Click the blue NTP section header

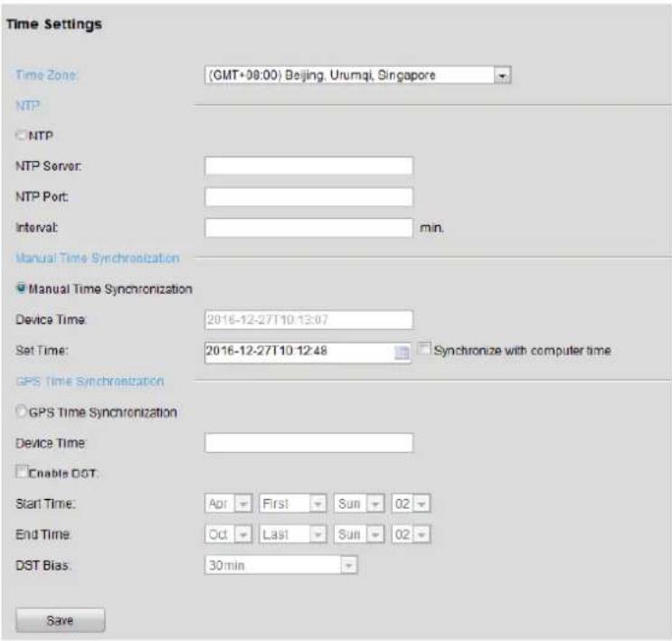pyautogui.click(x=27, y=106)
